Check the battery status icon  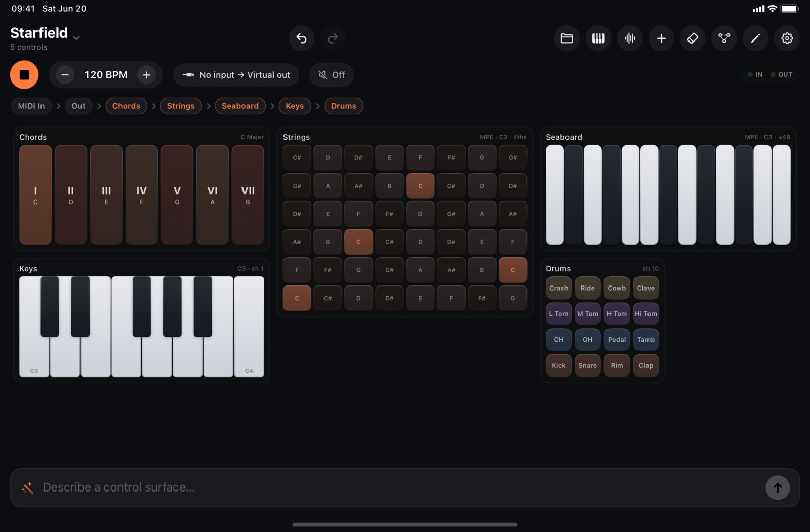pos(790,9)
